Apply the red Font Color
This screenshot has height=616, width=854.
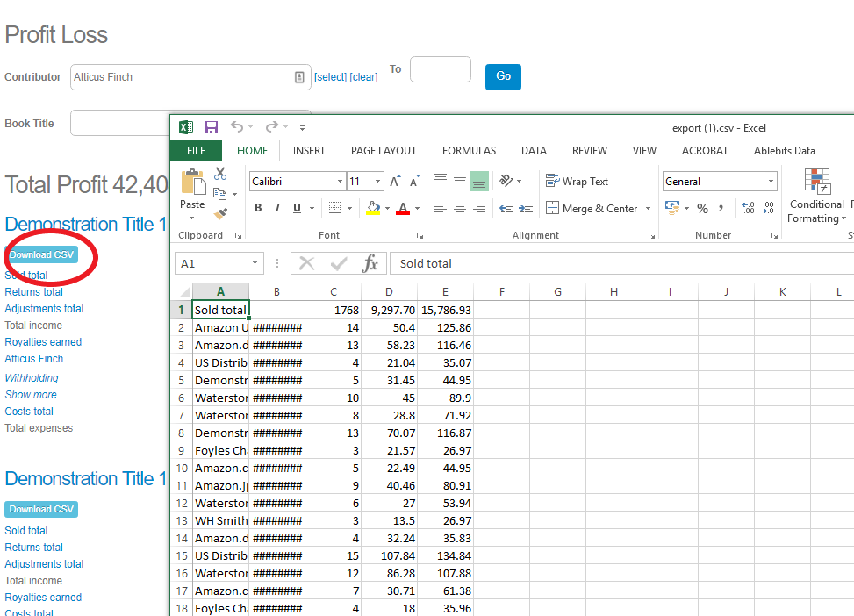pyautogui.click(x=403, y=208)
